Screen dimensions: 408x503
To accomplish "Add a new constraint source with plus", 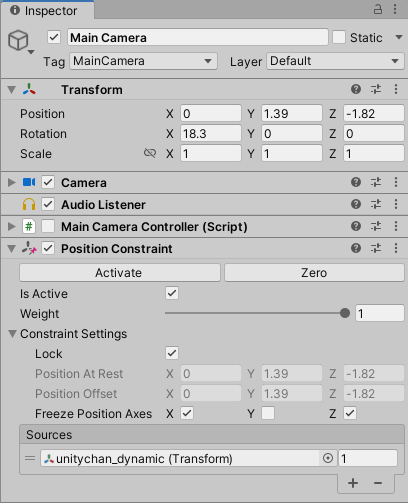I will pyautogui.click(x=353, y=483).
